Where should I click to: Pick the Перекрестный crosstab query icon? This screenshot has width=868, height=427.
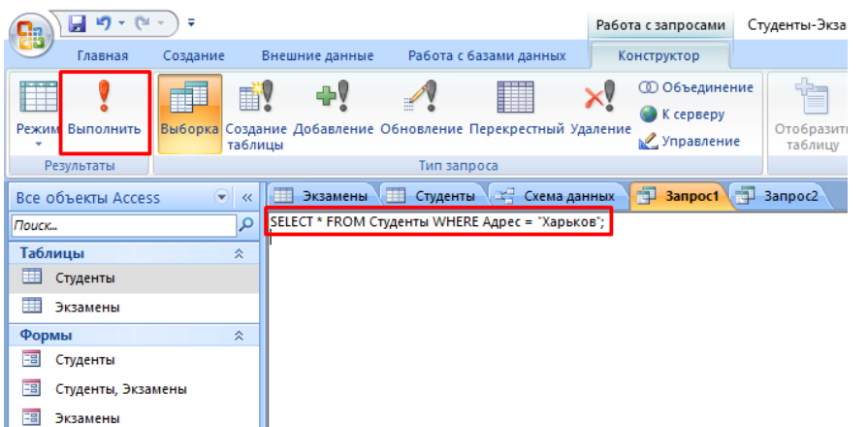click(516, 111)
